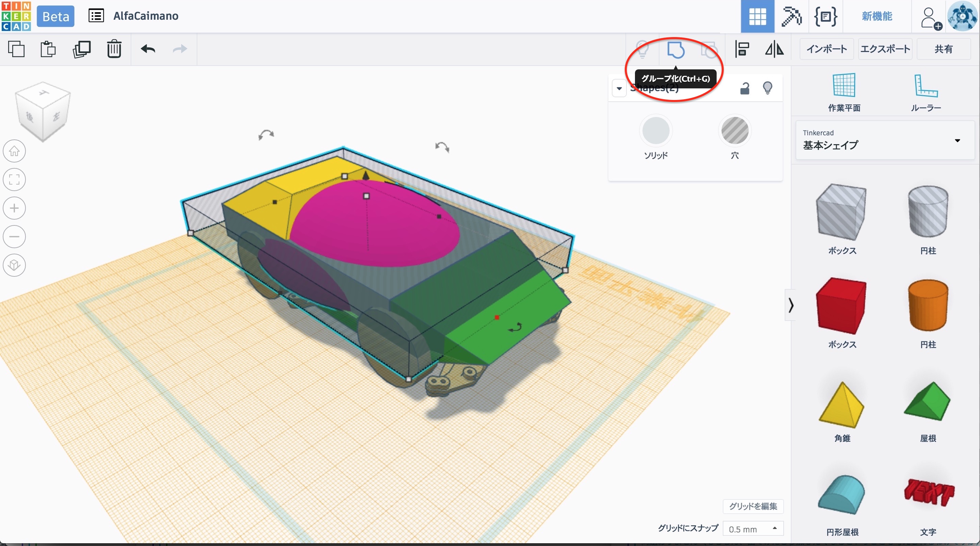980x546 pixels.
Task: Switch to orthographic view cube icon
Action: 14,265
